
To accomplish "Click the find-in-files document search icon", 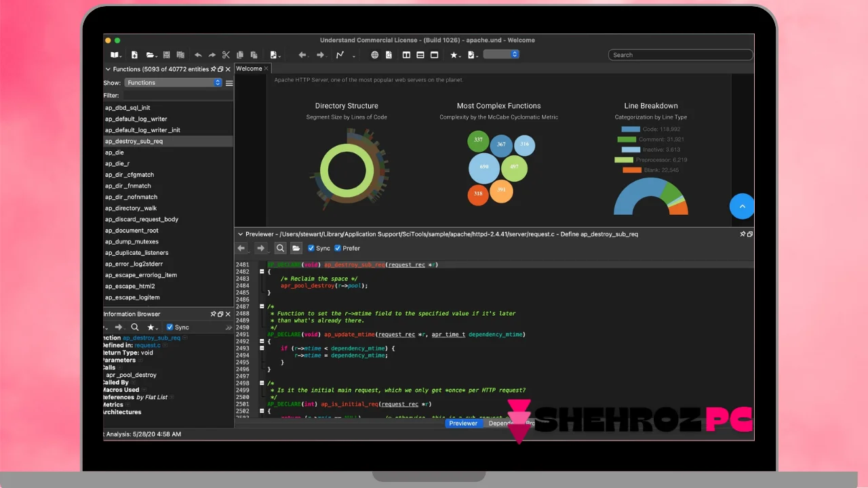I will 389,55.
